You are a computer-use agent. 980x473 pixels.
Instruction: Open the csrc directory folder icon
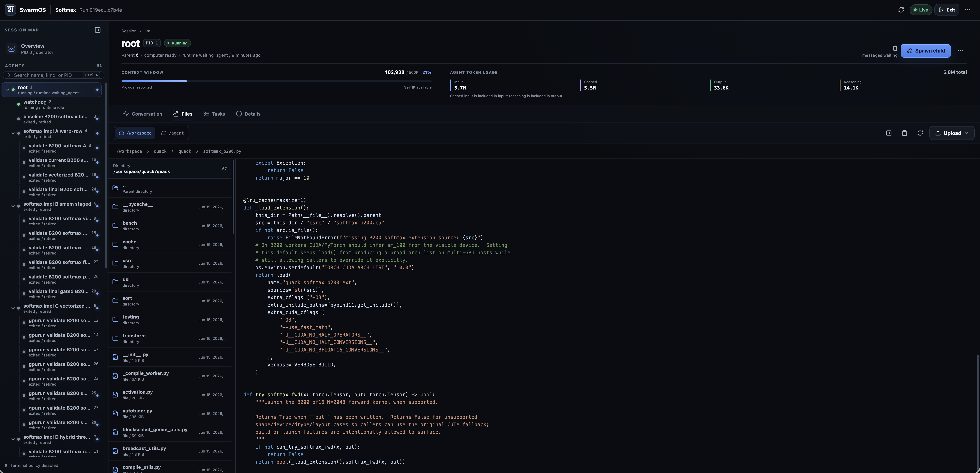click(x=115, y=263)
